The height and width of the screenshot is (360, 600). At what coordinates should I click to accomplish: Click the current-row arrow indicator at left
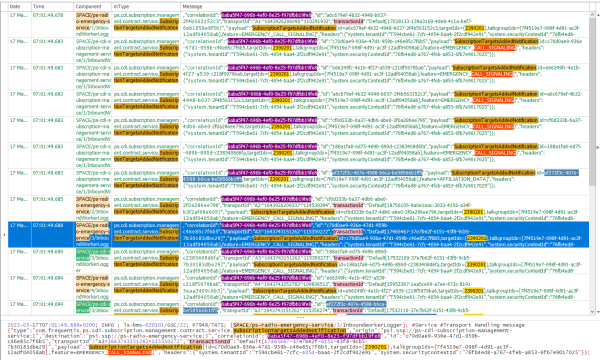4,235
